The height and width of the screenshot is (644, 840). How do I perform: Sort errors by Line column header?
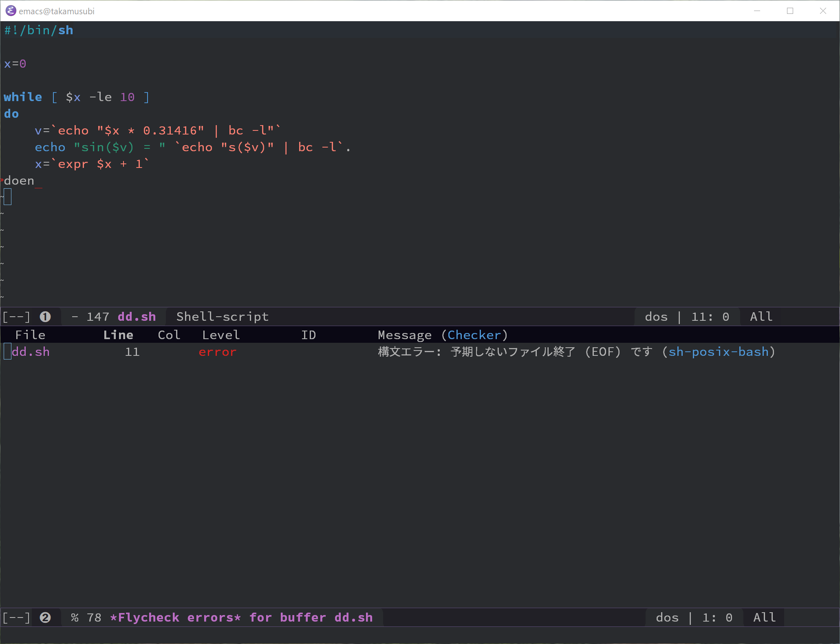pos(118,335)
